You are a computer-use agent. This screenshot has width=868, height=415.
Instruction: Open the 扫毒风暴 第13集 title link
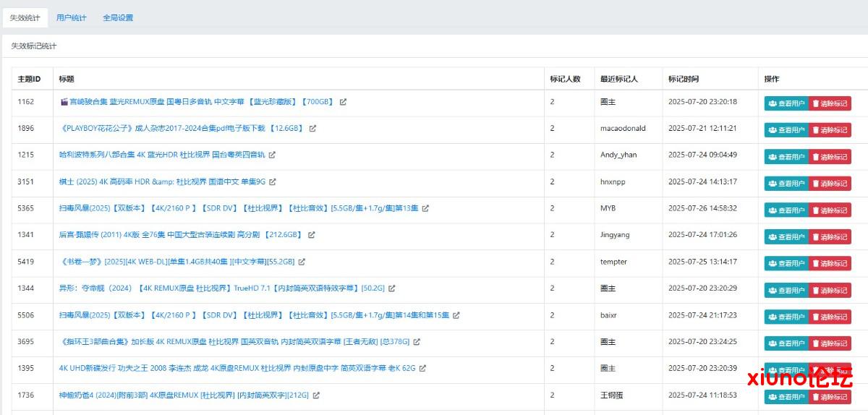tap(239, 208)
